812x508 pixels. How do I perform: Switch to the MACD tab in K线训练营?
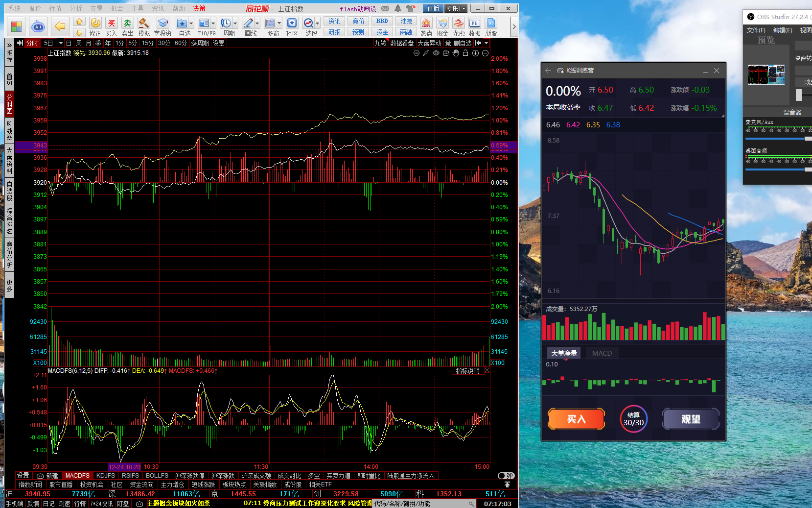[602, 353]
